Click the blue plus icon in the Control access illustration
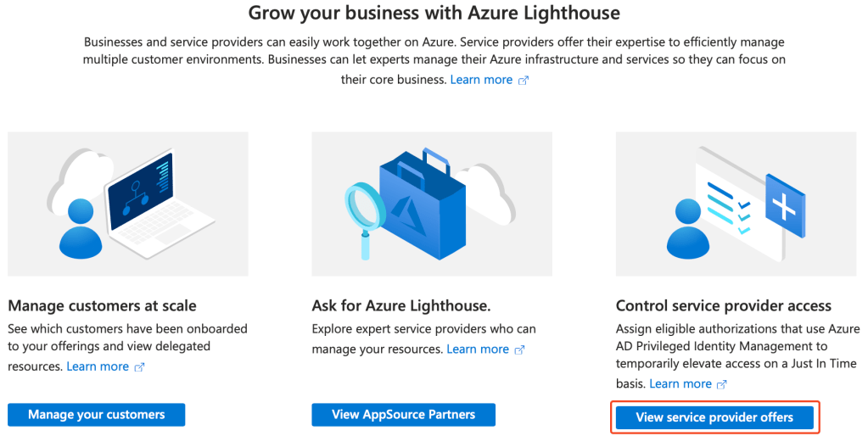This screenshot has height=436, width=868. (x=785, y=205)
